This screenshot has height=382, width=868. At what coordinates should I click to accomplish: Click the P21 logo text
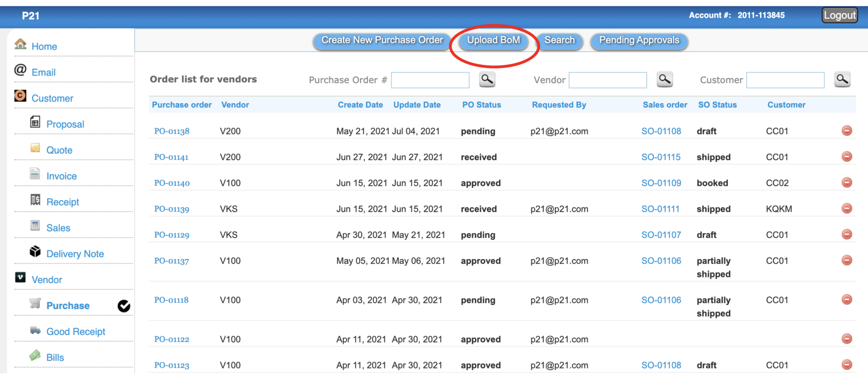tap(31, 16)
